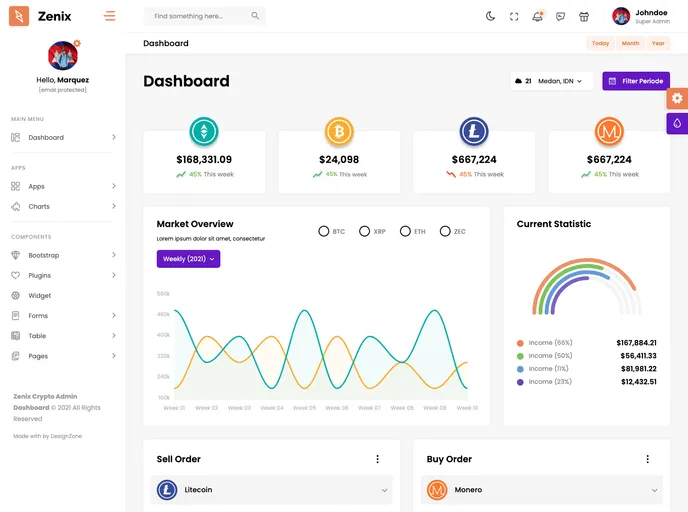Open the purple droplet theme panel
688x512 pixels.
677,123
